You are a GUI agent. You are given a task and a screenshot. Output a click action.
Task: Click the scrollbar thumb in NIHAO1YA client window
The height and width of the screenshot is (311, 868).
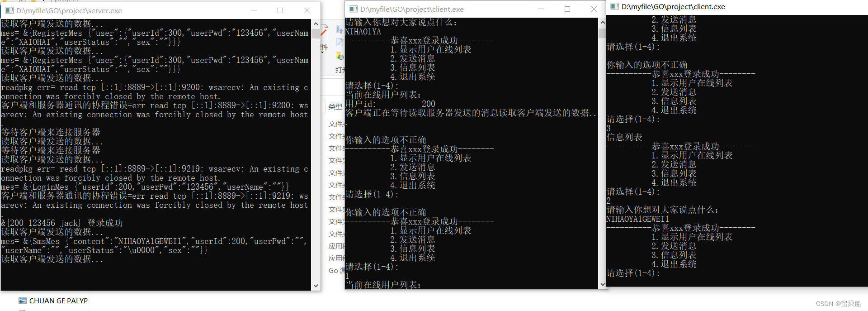click(x=602, y=33)
